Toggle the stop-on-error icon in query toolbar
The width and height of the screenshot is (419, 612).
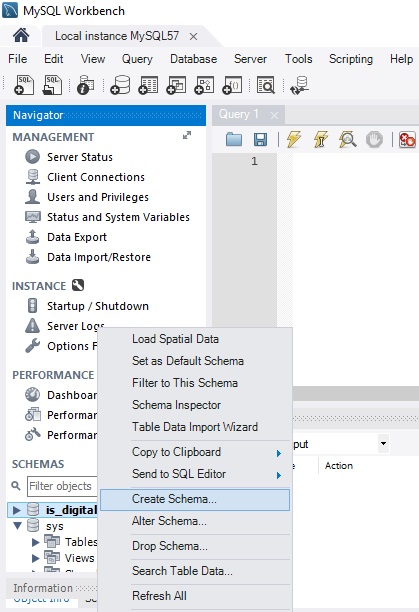click(x=407, y=139)
